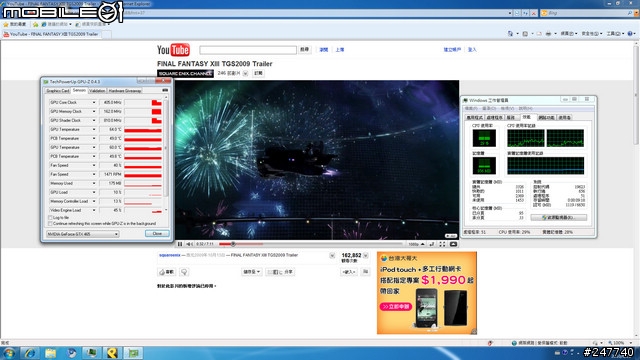The image size is (640, 360).
Task: Open Task Manager 選項 options menu
Action: coord(489,109)
